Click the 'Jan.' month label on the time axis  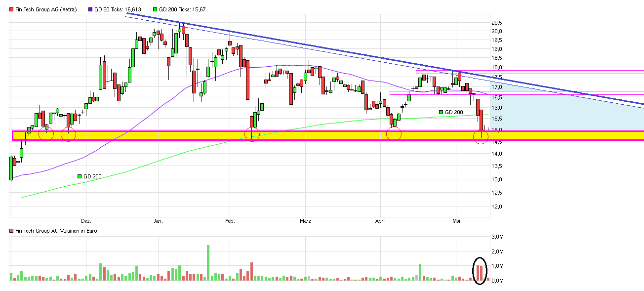(158, 221)
